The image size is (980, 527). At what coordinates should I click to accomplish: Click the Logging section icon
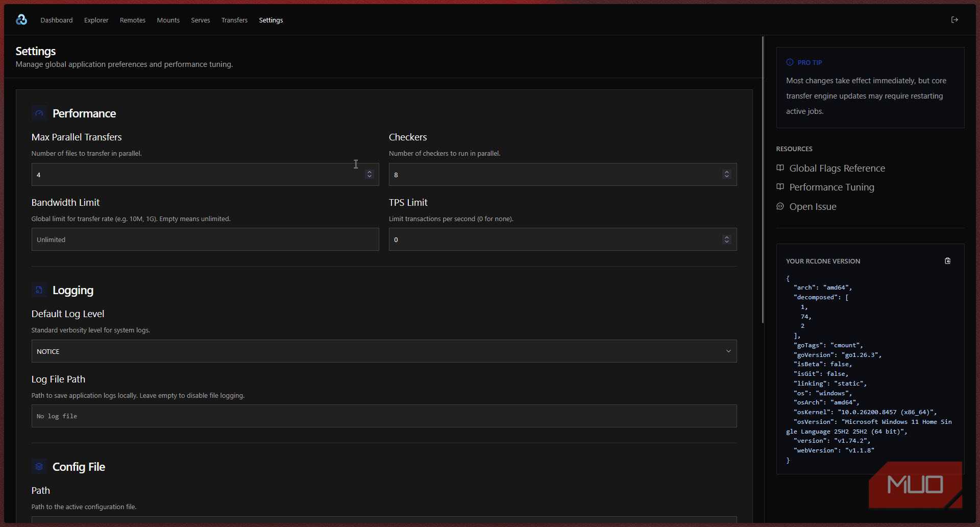[39, 290]
